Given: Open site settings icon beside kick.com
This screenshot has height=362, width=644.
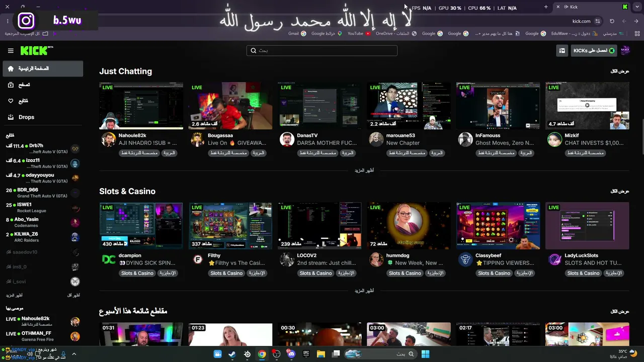Looking at the screenshot, I should coord(598,21).
